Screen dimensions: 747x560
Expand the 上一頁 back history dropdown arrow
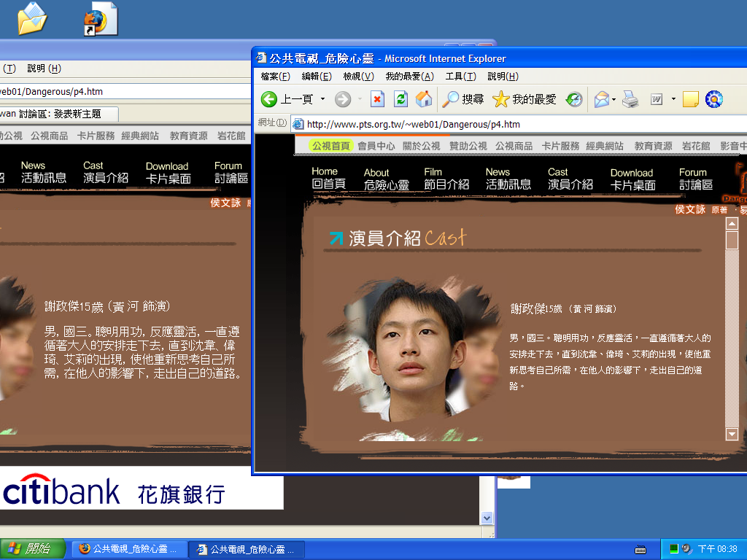(322, 99)
